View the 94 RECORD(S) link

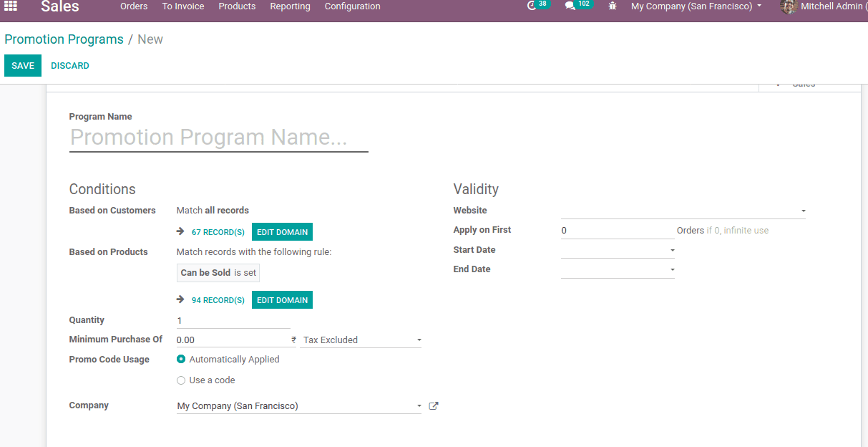pos(218,300)
